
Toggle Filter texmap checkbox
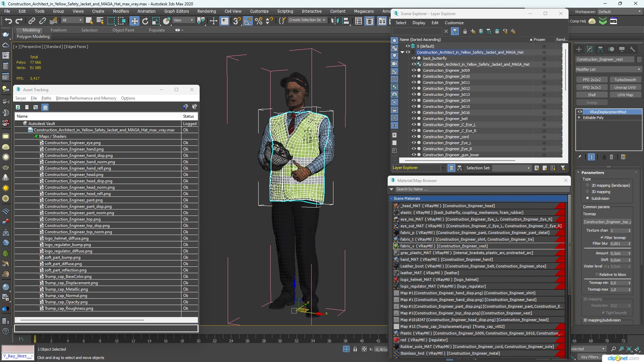602,238
